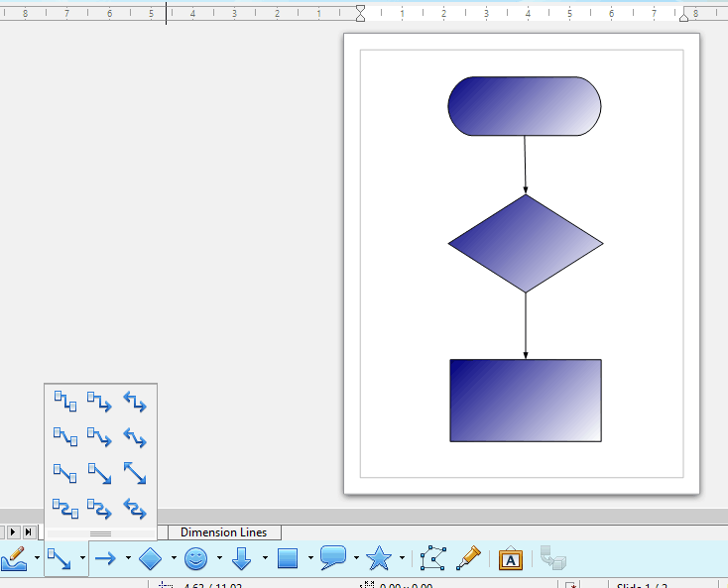Select the diamond Basic Shapes tool
Image resolution: width=728 pixels, height=588 pixels.
[151, 558]
